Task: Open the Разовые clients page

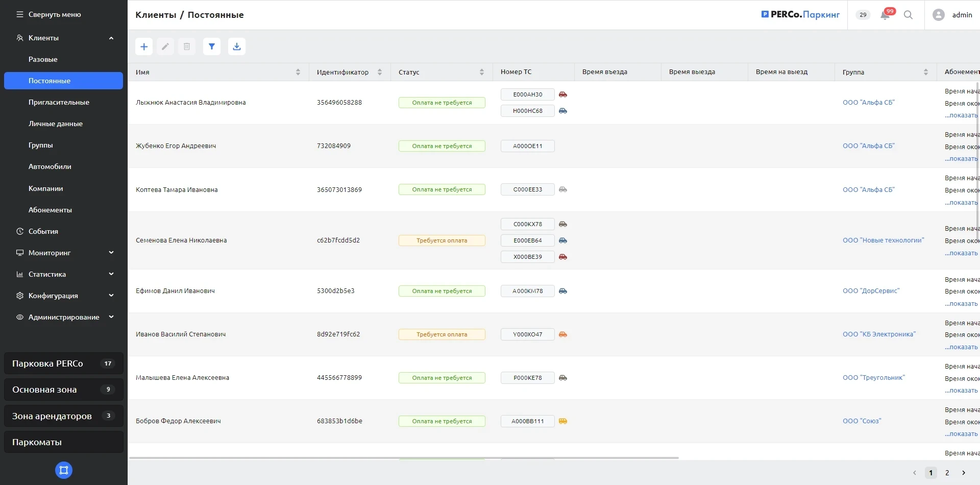Action: [43, 59]
